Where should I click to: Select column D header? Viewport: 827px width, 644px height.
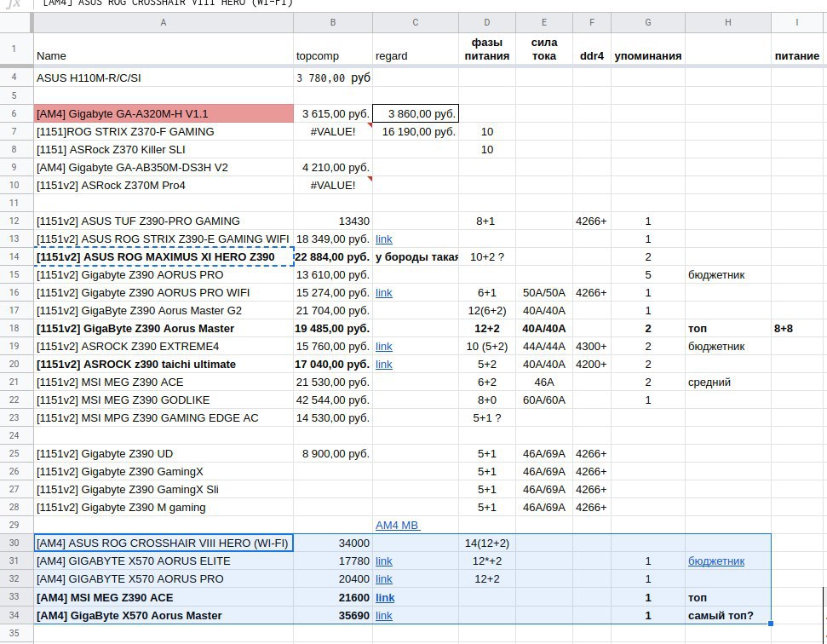pyautogui.click(x=487, y=23)
